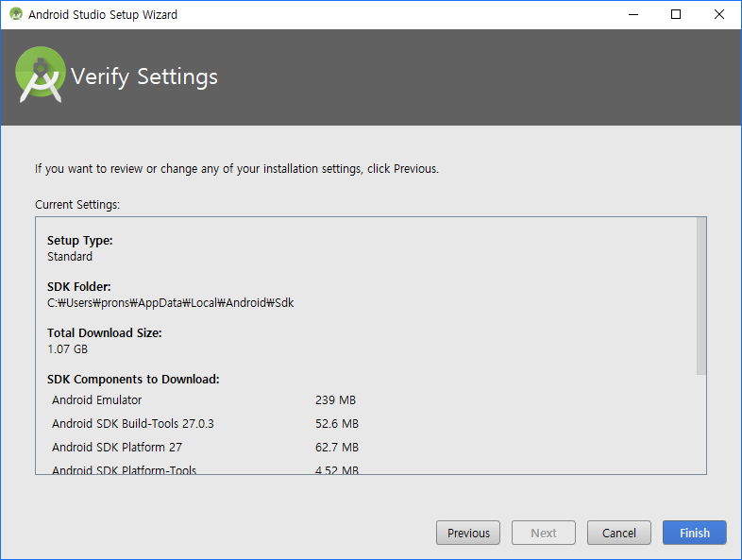Click the Finish button

pyautogui.click(x=694, y=533)
